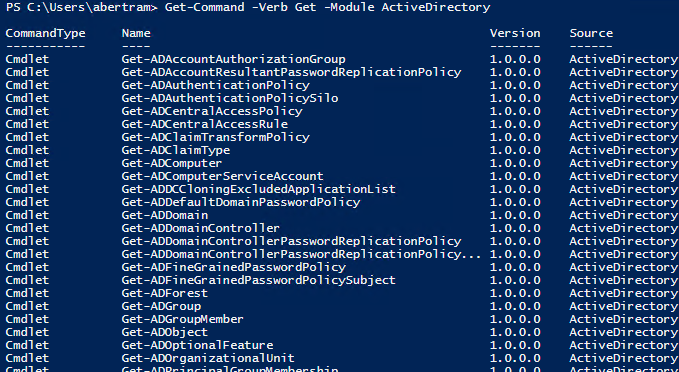The width and height of the screenshot is (679, 372).
Task: Select the Get-ADComputer entry
Action: pos(172,163)
